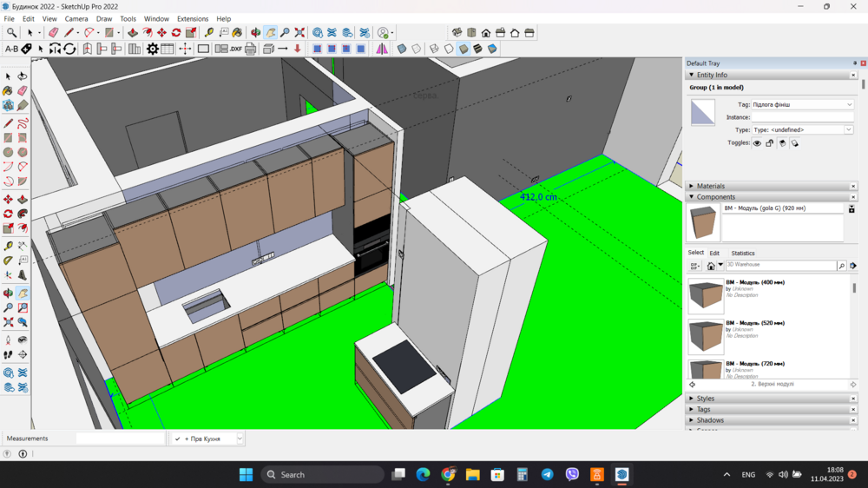Image resolution: width=868 pixels, height=488 pixels.
Task: Click the search button beside 3D Warehouse field
Action: click(x=841, y=266)
